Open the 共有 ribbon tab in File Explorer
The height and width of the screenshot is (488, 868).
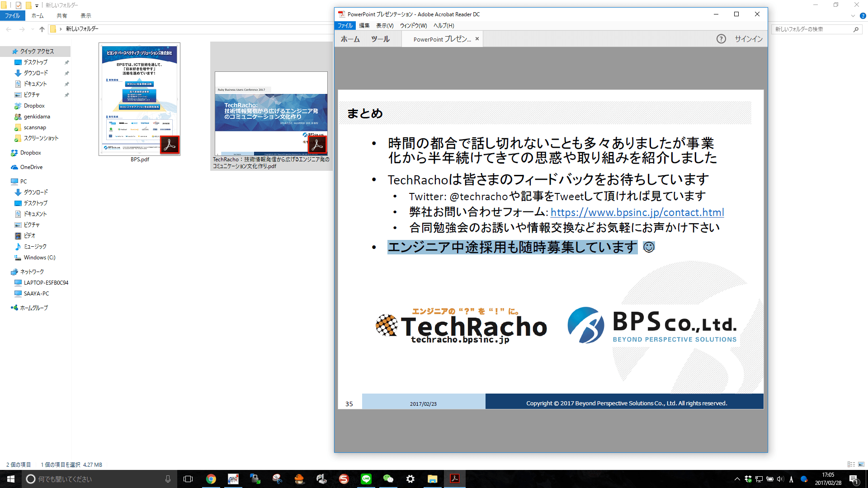click(61, 16)
